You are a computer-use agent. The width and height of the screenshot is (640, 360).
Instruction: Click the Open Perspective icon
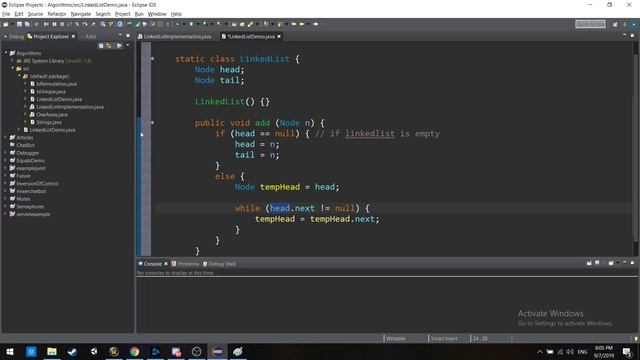coord(615,24)
